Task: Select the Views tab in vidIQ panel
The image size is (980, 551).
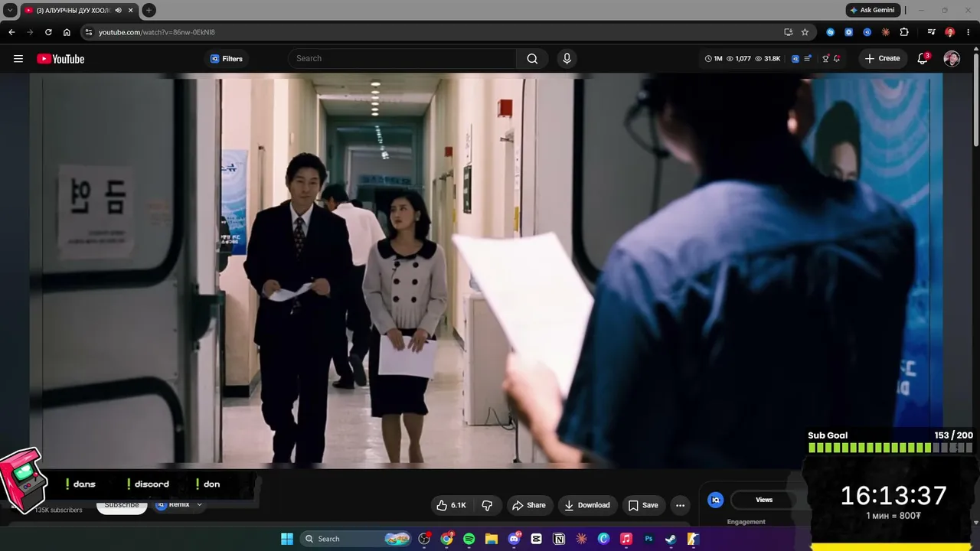Action: pyautogui.click(x=764, y=500)
